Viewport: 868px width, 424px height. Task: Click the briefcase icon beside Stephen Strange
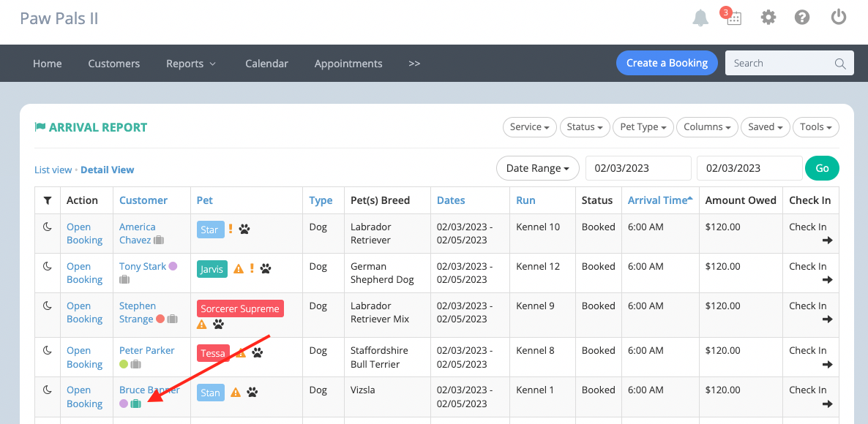pyautogui.click(x=172, y=319)
